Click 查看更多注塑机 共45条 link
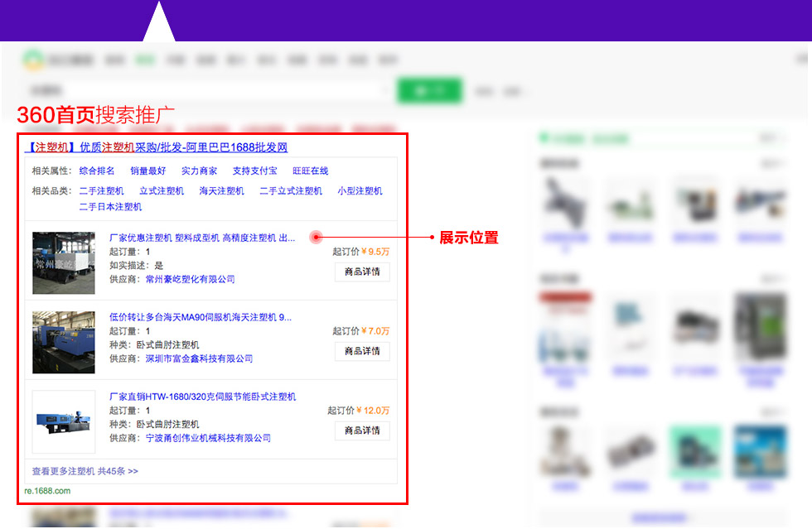 point(85,472)
